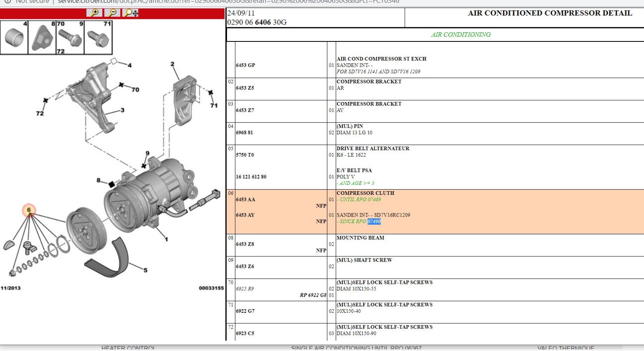Image resolution: width=644 pixels, height=351 pixels.
Task: Click the DIAM 13 LG 10 specification
Action: (354, 132)
